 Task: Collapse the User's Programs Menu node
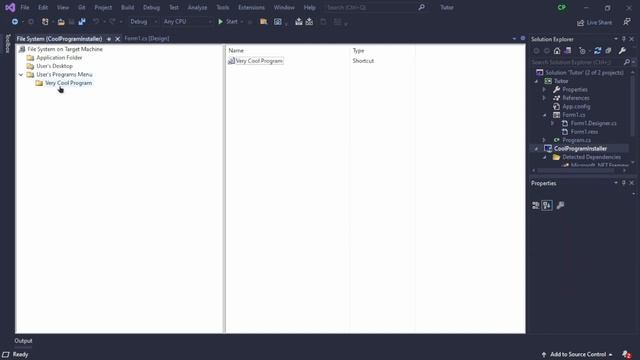pyautogui.click(x=21, y=75)
